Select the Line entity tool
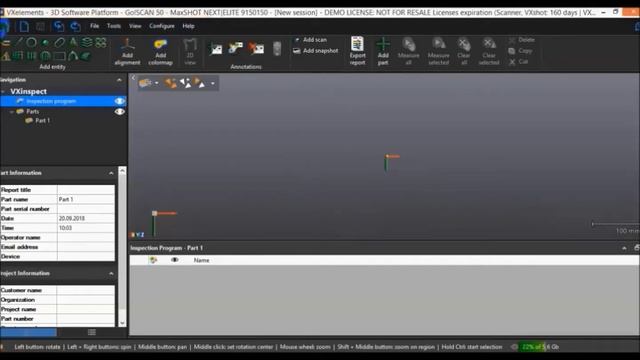 coord(19,42)
